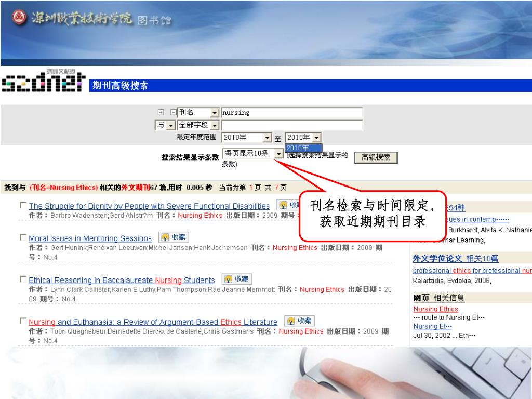Click Kalaitzidis, Evdokia, 2006 text

[x=452, y=281]
